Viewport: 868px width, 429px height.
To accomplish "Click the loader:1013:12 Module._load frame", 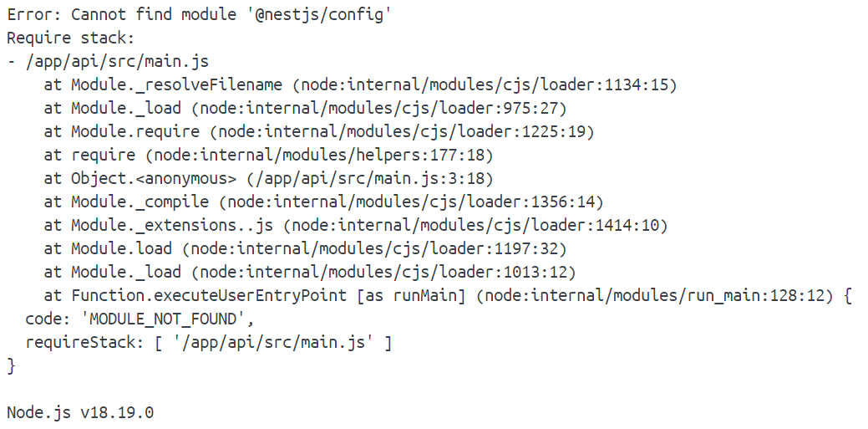I will pyautogui.click(x=310, y=272).
